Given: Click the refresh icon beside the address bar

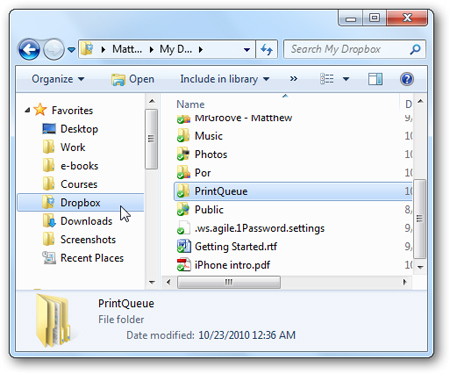Looking at the screenshot, I should coord(267,50).
